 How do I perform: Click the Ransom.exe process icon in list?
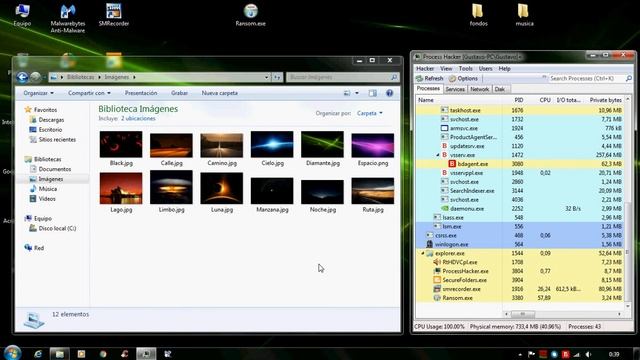[x=437, y=298]
